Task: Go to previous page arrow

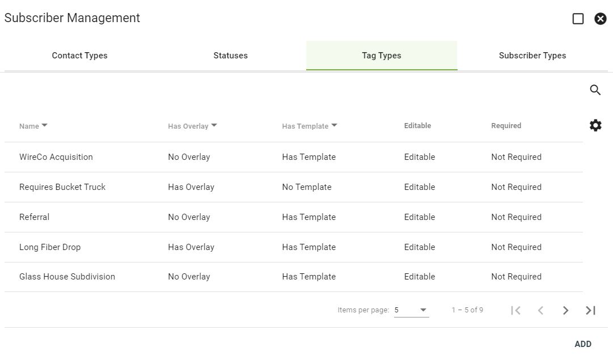Action: click(540, 311)
